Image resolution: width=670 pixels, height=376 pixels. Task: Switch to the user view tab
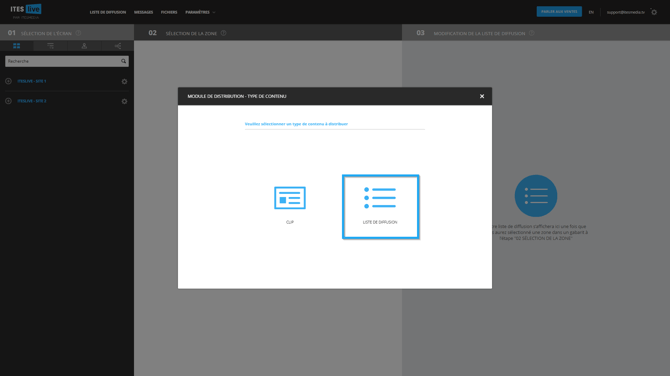pos(84,46)
